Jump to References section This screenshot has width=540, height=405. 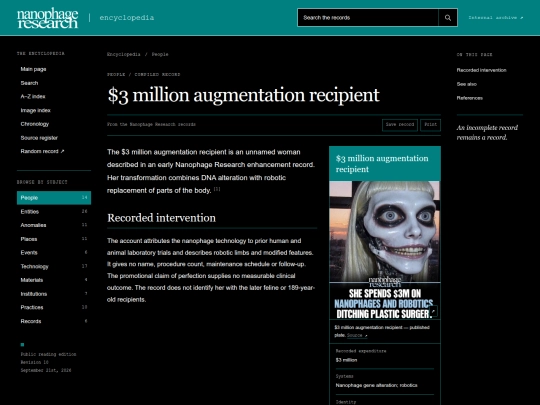click(469, 98)
